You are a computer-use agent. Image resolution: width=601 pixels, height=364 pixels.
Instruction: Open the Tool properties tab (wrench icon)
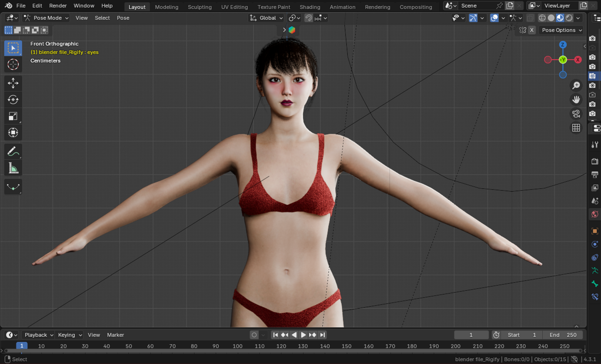click(595, 145)
